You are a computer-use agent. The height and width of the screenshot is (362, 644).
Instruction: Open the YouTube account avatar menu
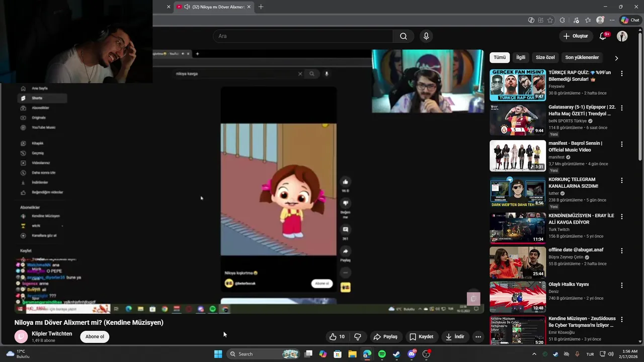point(622,36)
